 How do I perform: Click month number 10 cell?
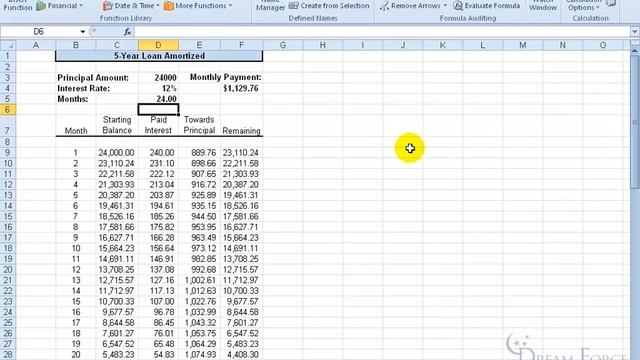76,248
